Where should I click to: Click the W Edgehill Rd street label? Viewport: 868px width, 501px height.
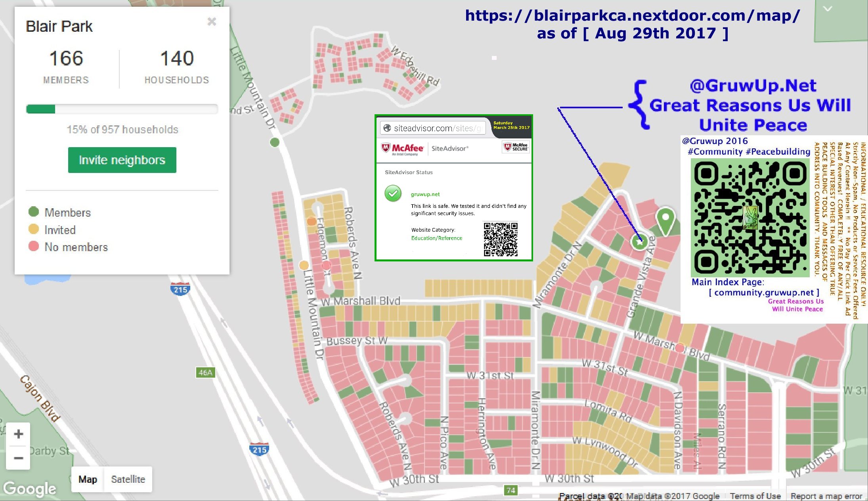[x=415, y=66]
